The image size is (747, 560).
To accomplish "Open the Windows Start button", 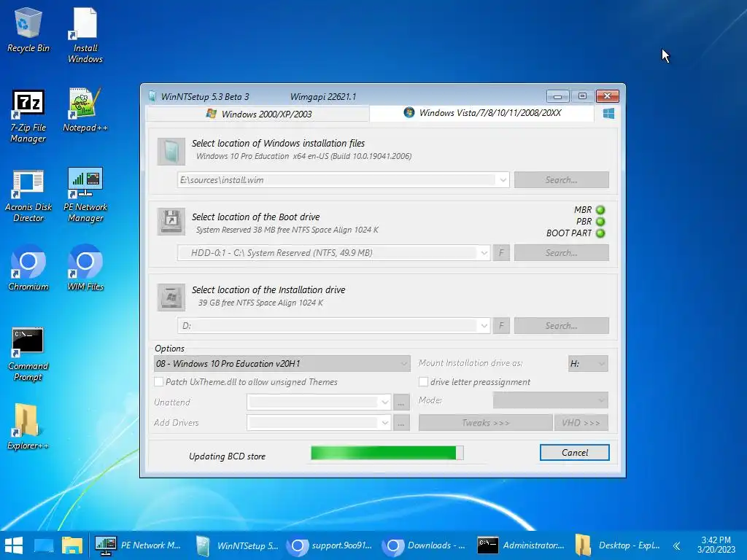I will tap(14, 545).
